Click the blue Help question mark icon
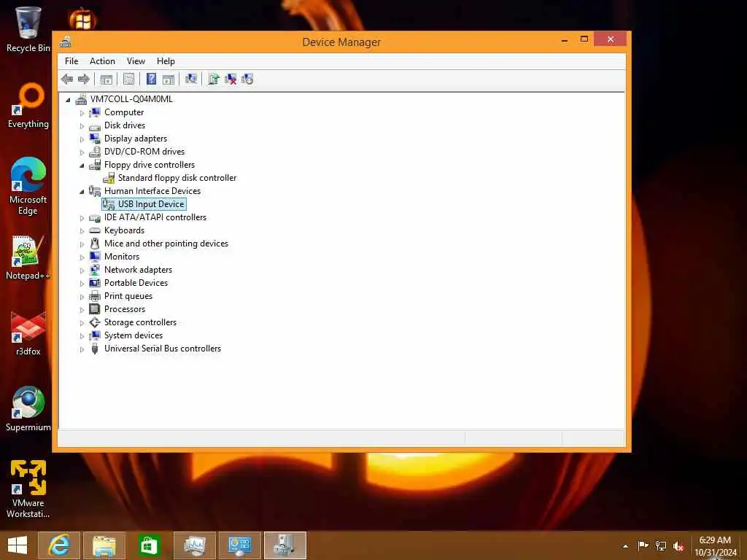The width and height of the screenshot is (747, 560). point(151,79)
